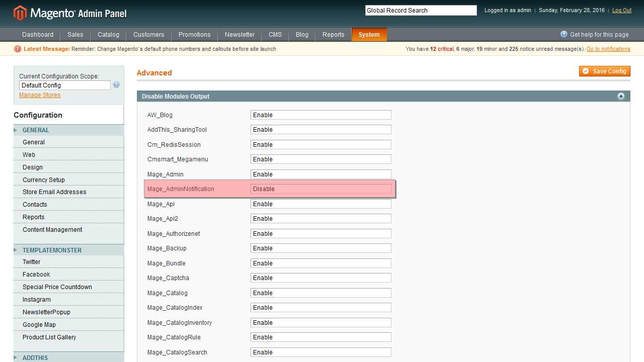Image resolution: width=644 pixels, height=362 pixels.
Task: Open the Newsletter menu
Action: (240, 35)
